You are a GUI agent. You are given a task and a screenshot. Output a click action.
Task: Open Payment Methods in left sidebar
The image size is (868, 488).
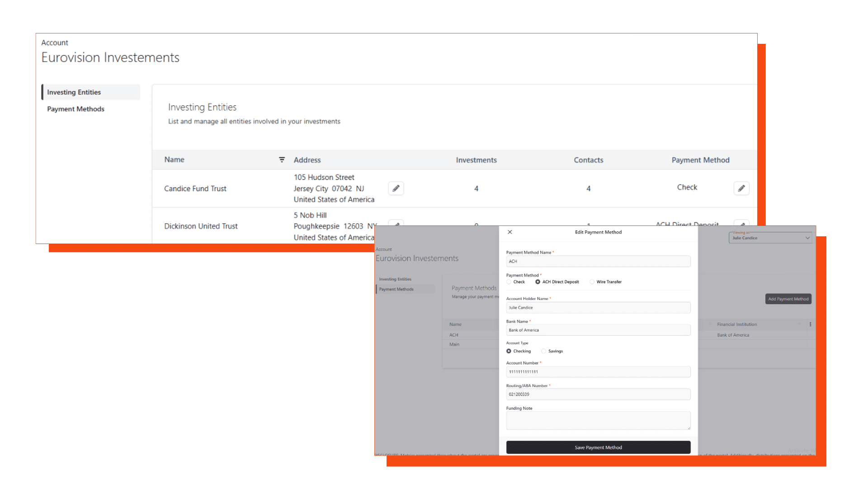click(75, 109)
